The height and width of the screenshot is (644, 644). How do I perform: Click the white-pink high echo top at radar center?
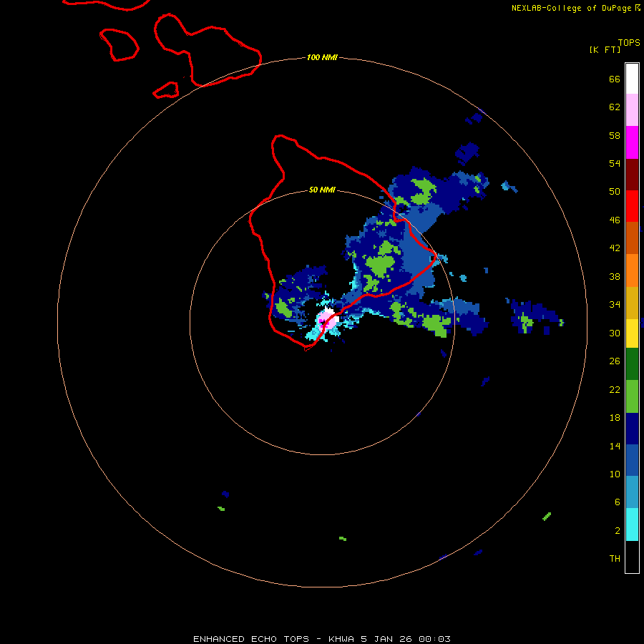coord(327,318)
